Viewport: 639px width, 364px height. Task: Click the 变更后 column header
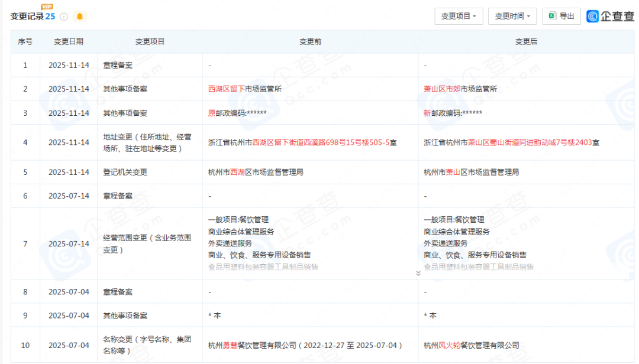pyautogui.click(x=526, y=41)
